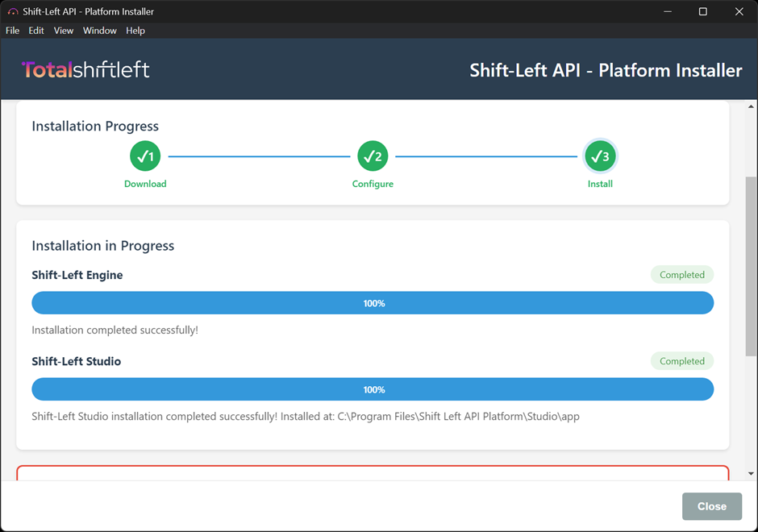
Task: Click the Shift-Left Studio progress bar
Action: [x=373, y=389]
